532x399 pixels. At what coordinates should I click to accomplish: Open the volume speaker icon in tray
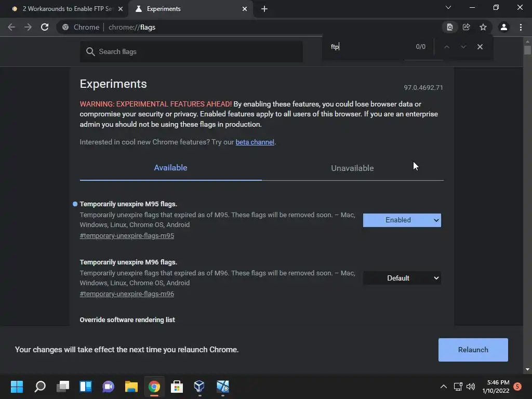click(x=471, y=387)
